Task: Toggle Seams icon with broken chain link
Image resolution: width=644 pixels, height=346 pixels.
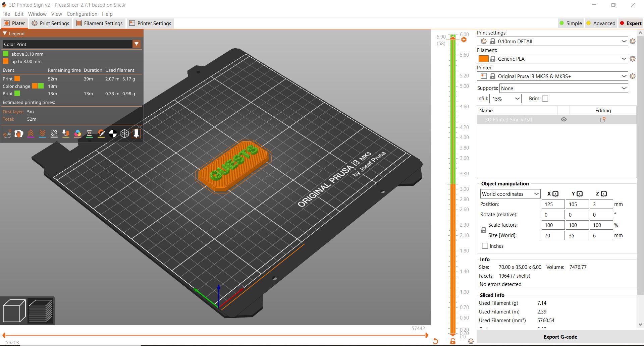Action: click(x=54, y=134)
